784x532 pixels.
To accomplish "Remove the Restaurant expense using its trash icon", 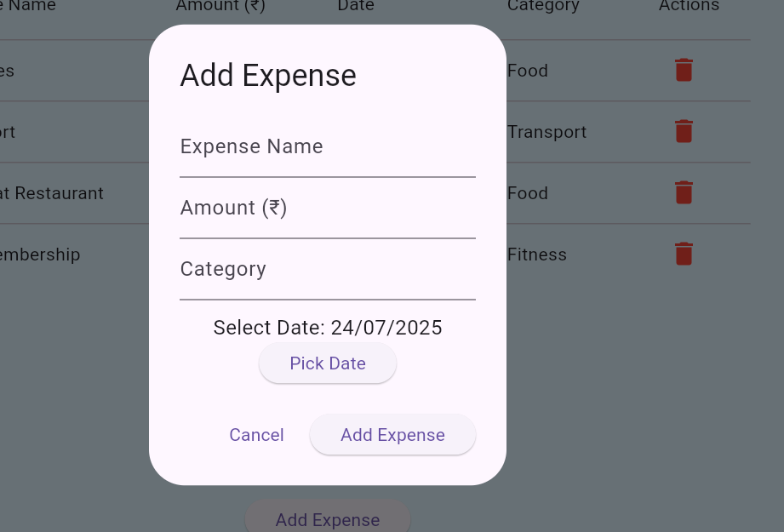I will click(684, 192).
